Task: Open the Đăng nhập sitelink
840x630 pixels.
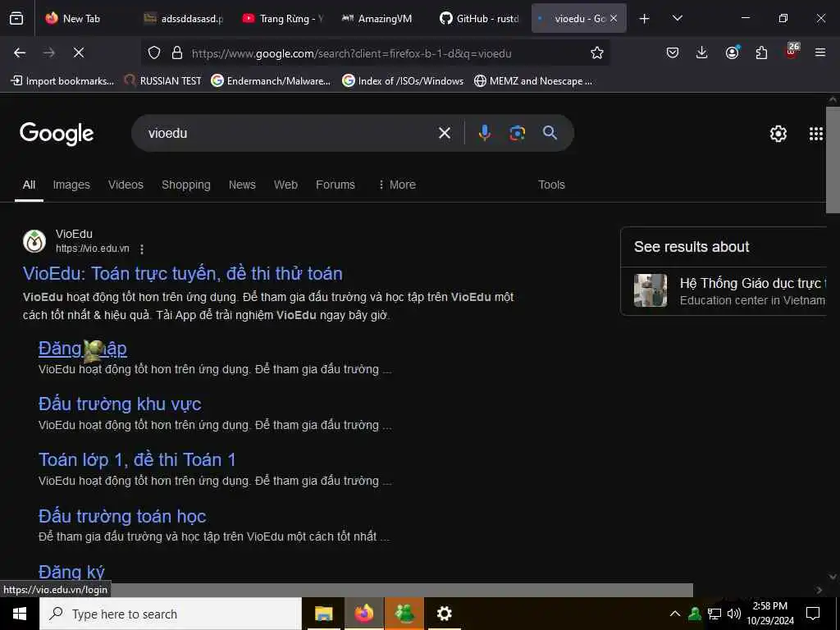Action: tap(83, 349)
